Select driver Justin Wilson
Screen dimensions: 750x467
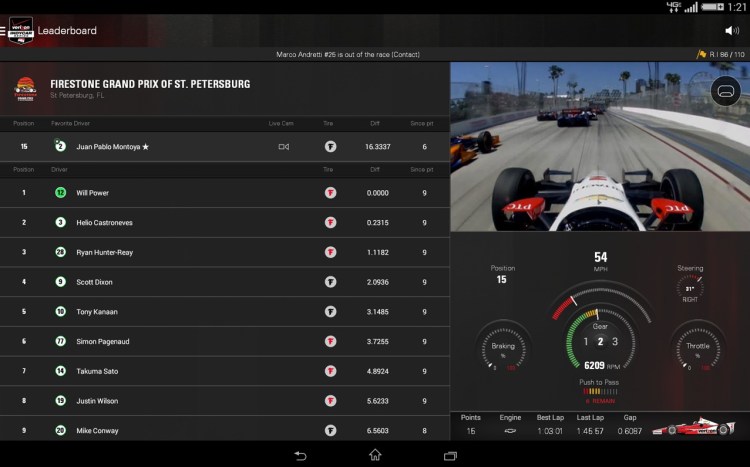click(x=225, y=400)
